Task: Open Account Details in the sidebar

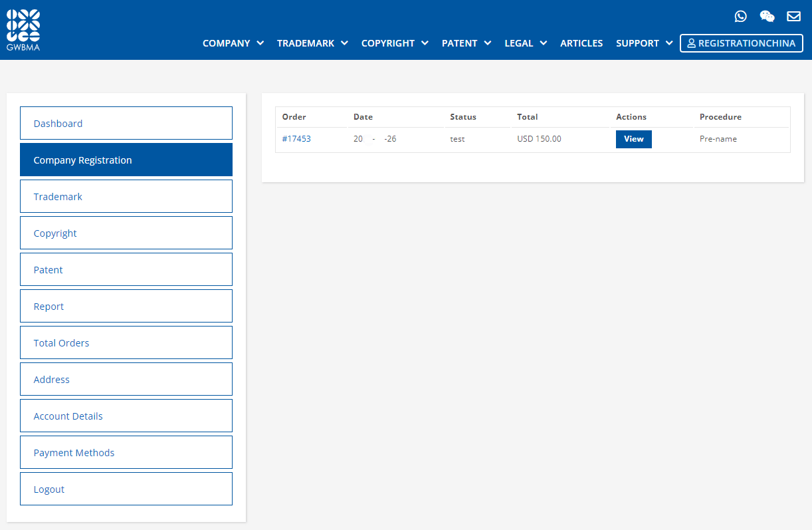Action: click(x=126, y=416)
